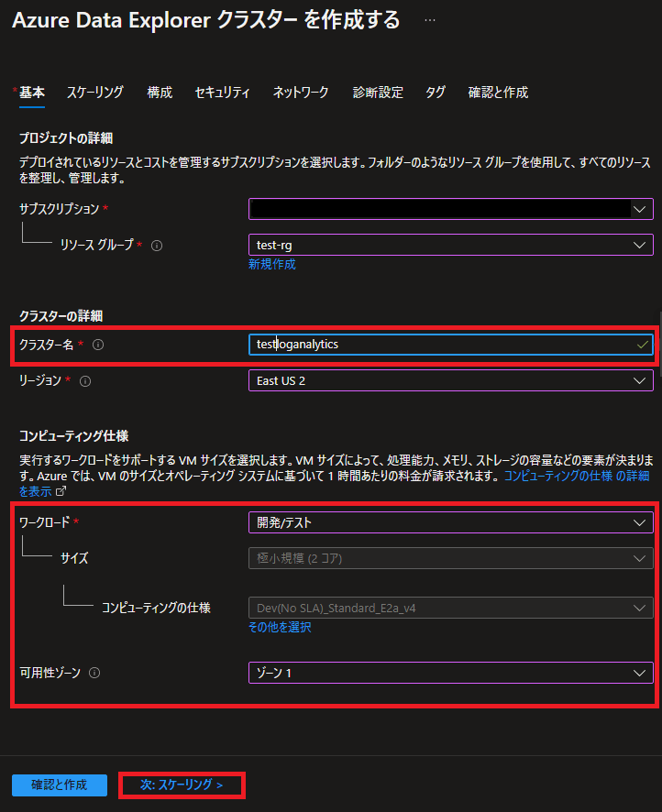Open the リージョン dropdown showing East US 2
This screenshot has height=812, width=662.
[451, 380]
